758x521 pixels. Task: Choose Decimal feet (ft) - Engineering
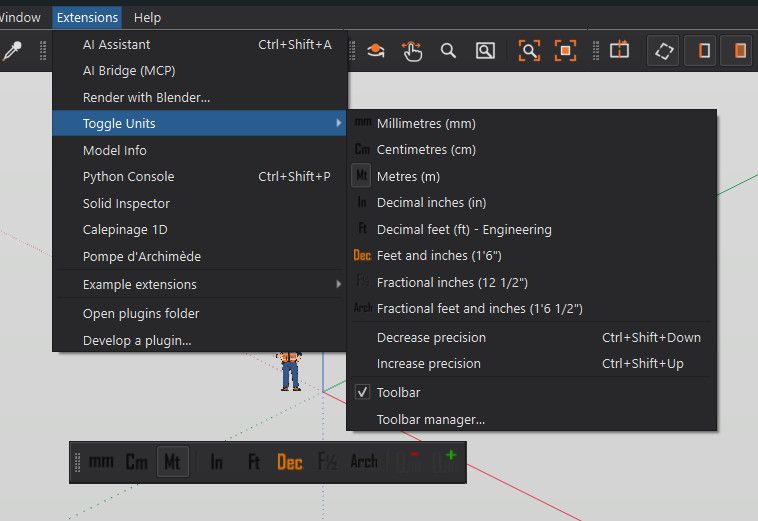pos(531,229)
